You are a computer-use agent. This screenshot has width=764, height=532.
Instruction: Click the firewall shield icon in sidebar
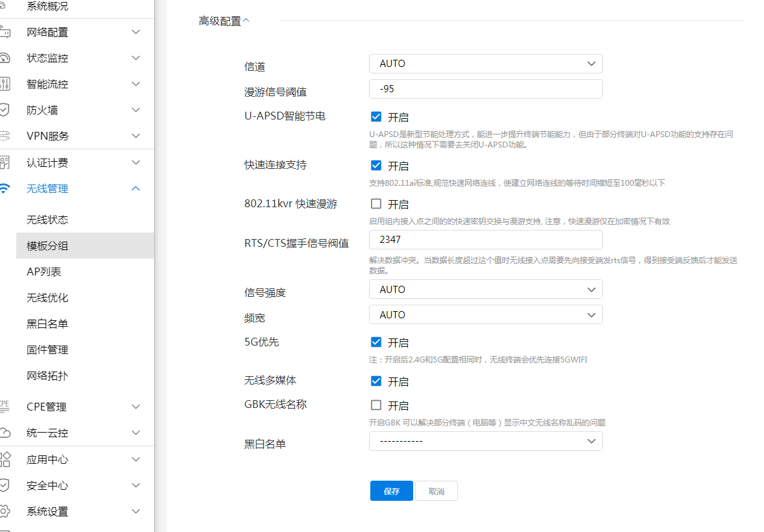pos(4,110)
